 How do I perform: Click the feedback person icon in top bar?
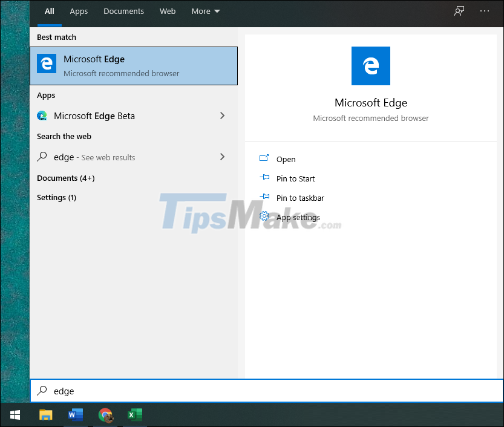coord(459,11)
